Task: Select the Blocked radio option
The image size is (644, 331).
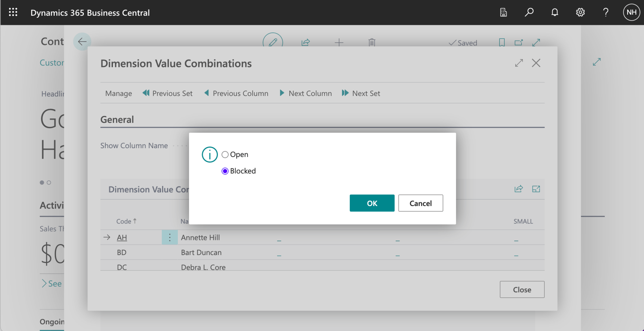Action: coord(225,171)
